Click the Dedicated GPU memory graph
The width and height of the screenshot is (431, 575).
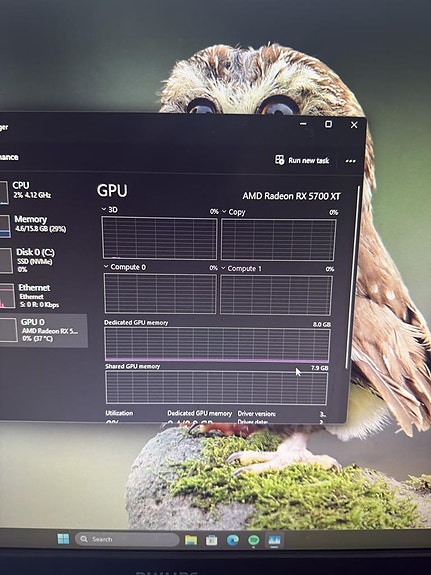point(217,344)
